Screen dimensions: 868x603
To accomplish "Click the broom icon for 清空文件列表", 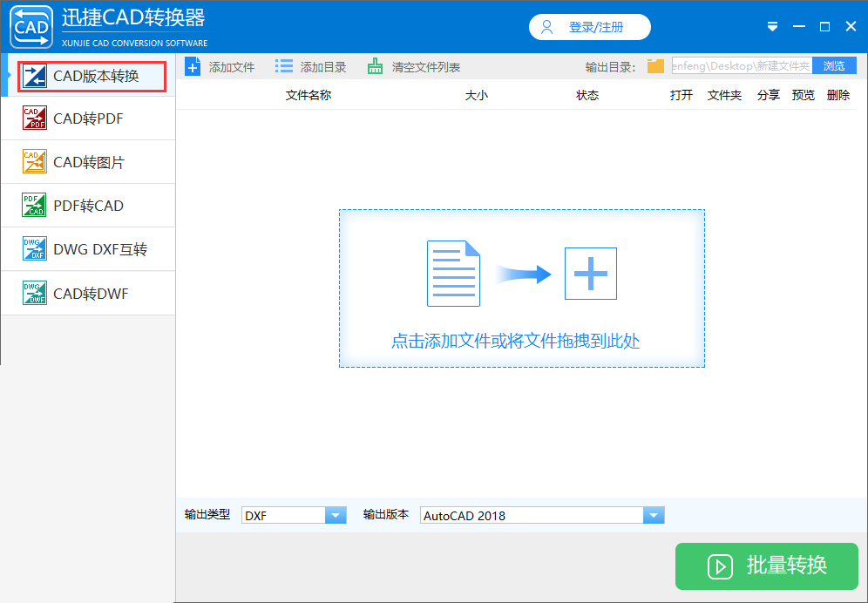I will 376,66.
